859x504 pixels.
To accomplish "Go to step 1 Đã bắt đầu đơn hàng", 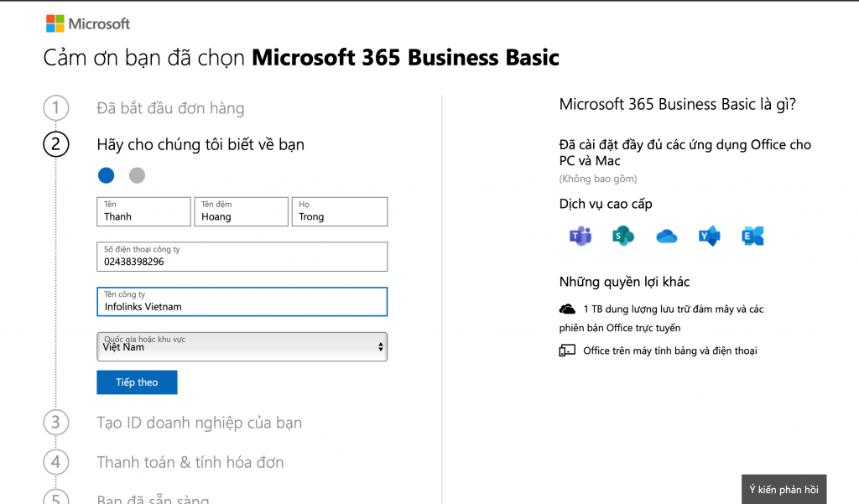I will pos(170,108).
